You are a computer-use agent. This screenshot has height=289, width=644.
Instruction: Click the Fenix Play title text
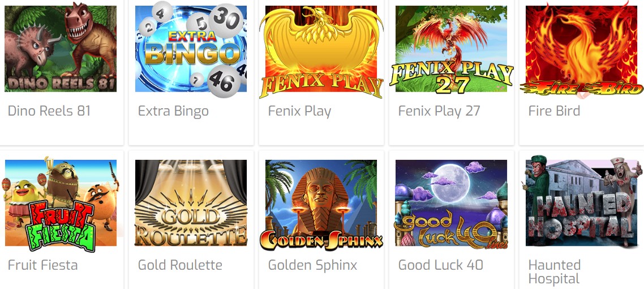(x=299, y=112)
